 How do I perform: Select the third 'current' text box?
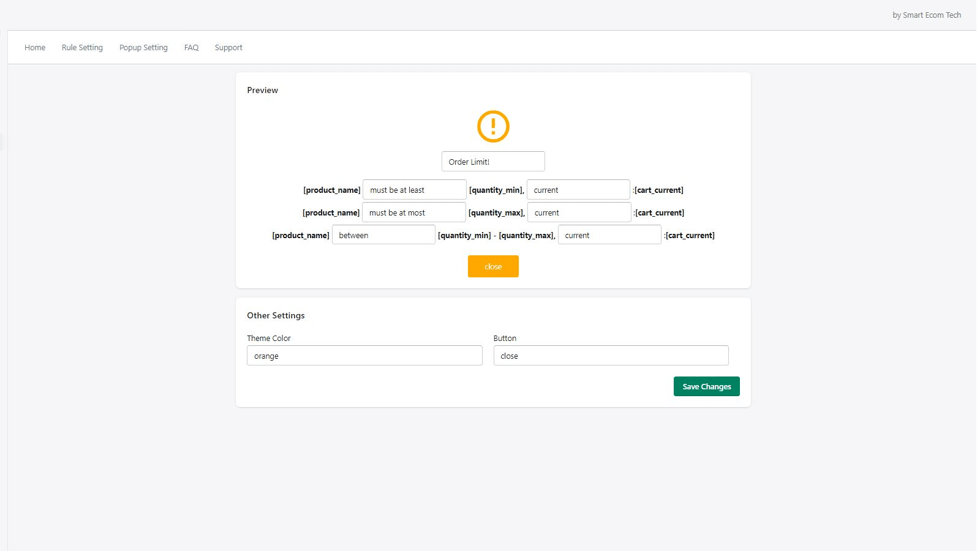609,234
